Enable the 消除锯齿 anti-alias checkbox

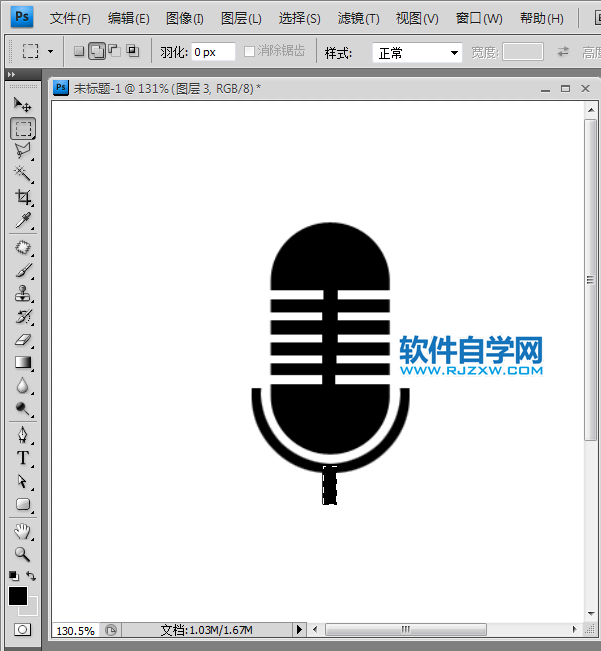[x=251, y=51]
